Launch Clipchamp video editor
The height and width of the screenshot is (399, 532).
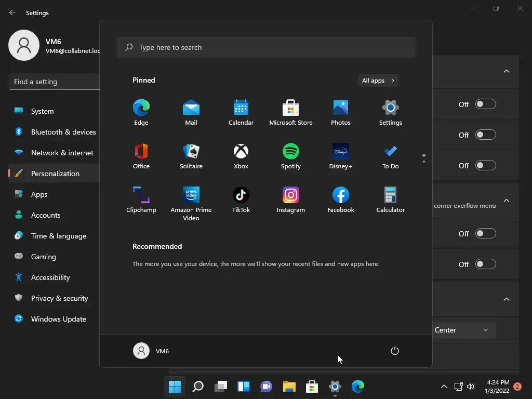click(141, 200)
